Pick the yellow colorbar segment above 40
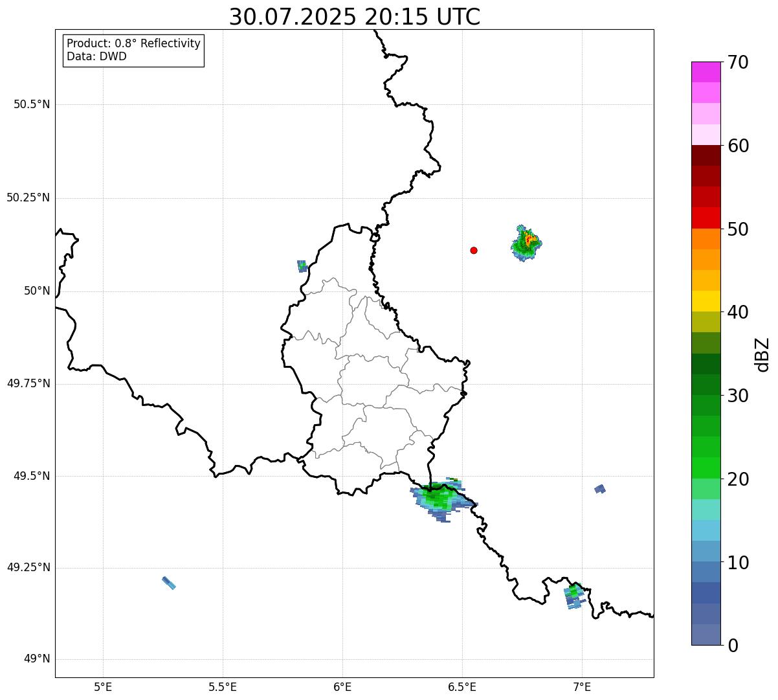This screenshot has height=700, width=778. tap(706, 301)
